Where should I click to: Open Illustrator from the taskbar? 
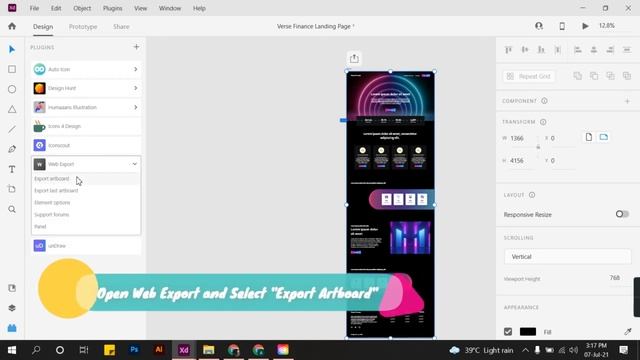click(x=159, y=350)
